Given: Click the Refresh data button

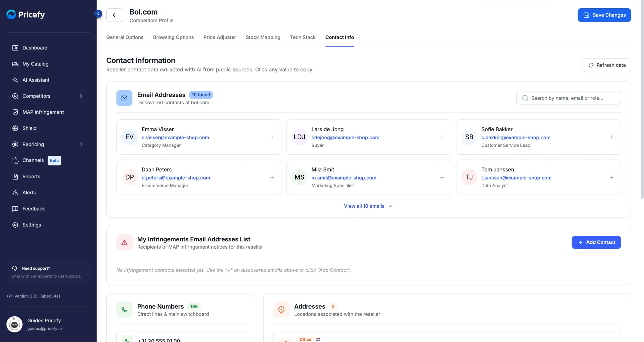Looking at the screenshot, I should (x=607, y=65).
